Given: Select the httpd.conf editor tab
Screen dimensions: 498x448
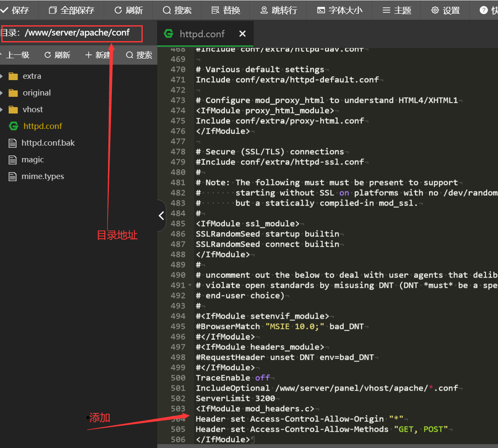Looking at the screenshot, I should 202,34.
